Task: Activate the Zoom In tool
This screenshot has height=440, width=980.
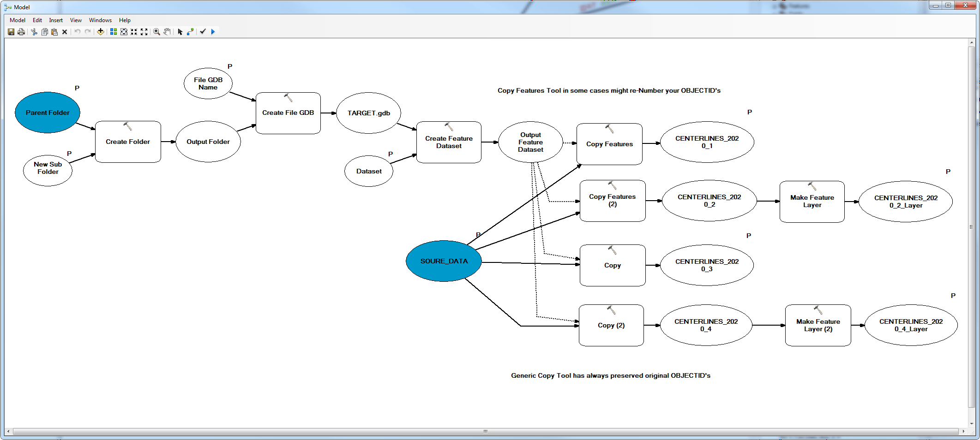Action: point(156,31)
